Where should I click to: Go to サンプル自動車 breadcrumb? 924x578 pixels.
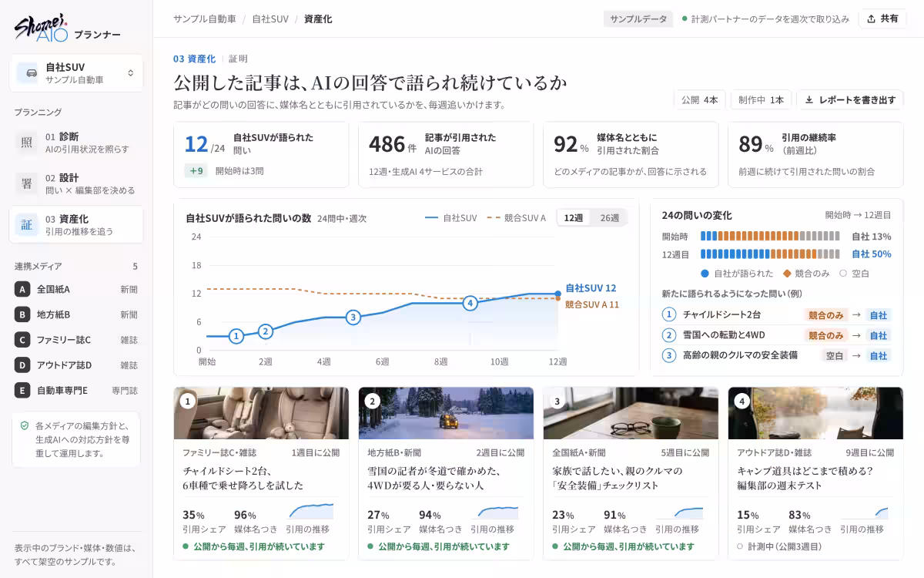(205, 18)
